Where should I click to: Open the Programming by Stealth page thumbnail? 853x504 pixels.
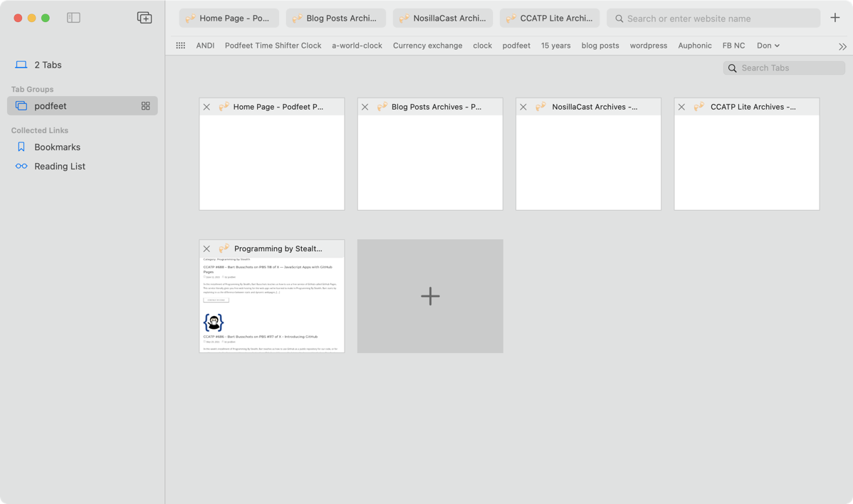point(272,305)
